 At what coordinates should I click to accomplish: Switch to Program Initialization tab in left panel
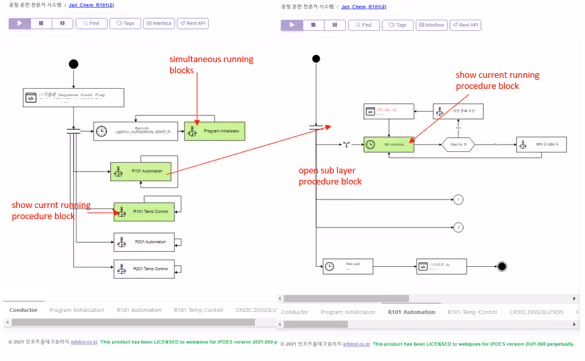[77, 310]
